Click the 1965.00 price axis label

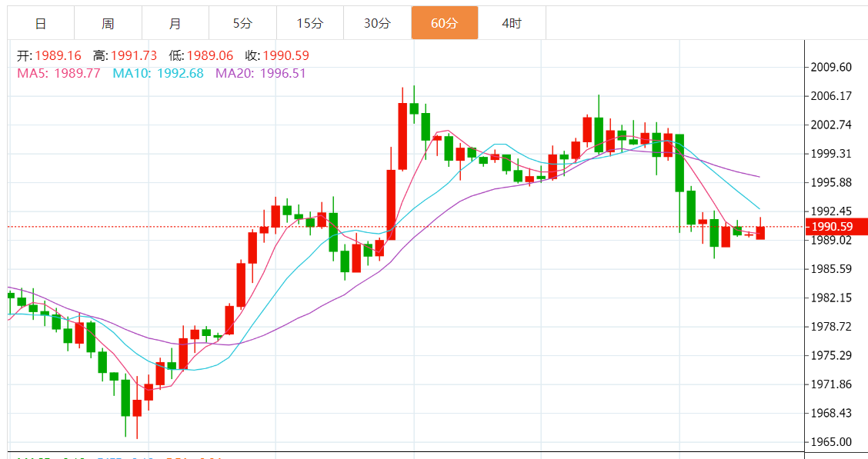[831, 442]
